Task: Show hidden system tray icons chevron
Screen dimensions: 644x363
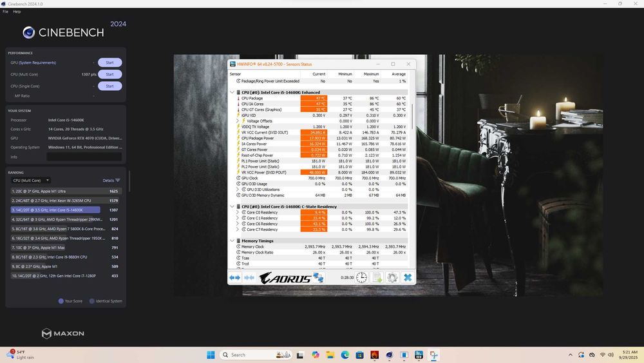Action: coord(570,355)
